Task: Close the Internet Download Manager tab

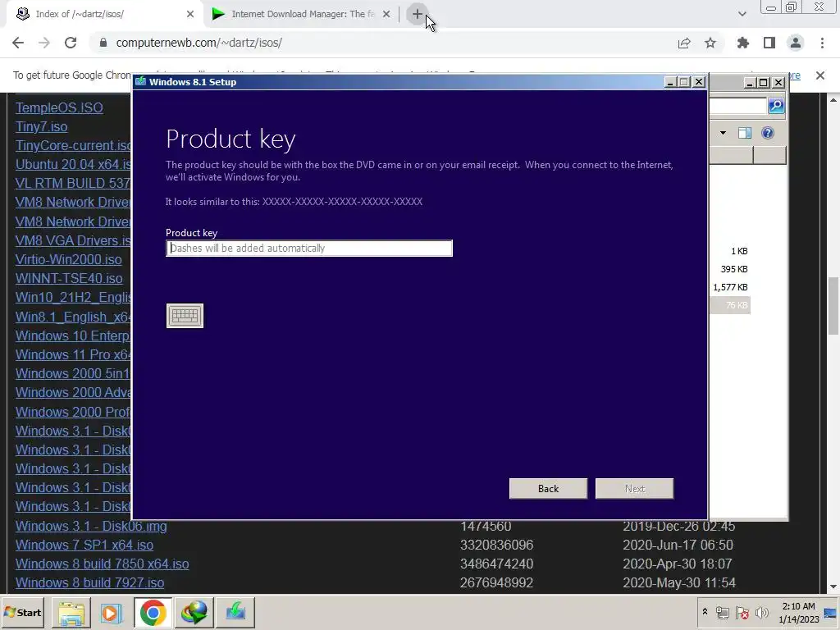Action: pos(386,14)
